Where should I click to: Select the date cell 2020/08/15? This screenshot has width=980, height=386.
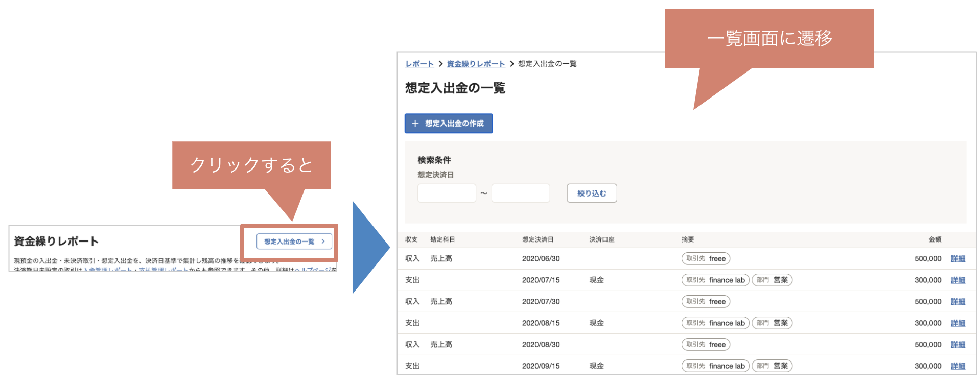(541, 323)
